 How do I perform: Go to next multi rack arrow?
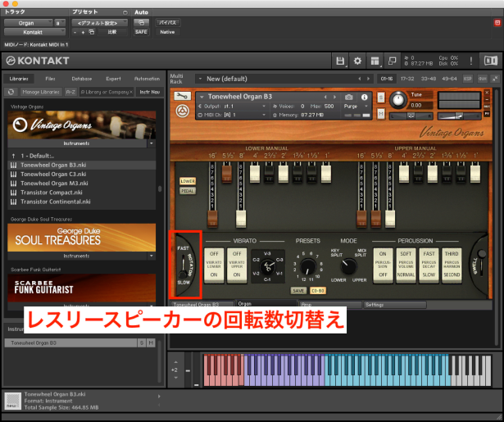(x=368, y=79)
